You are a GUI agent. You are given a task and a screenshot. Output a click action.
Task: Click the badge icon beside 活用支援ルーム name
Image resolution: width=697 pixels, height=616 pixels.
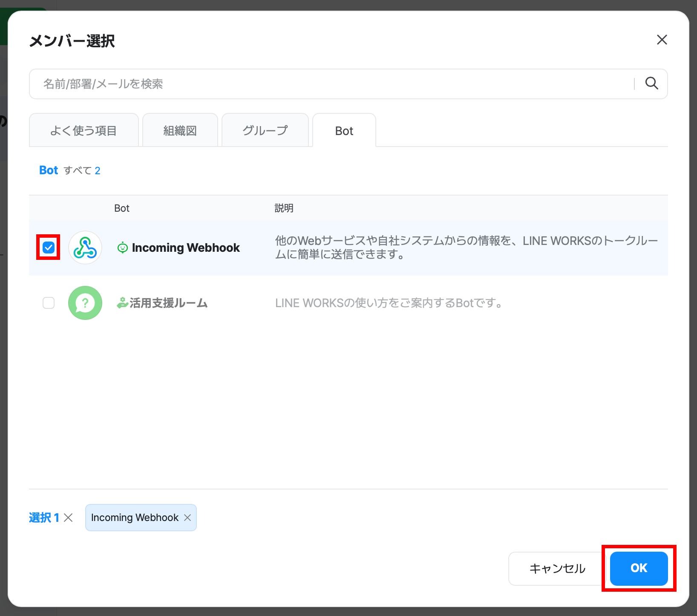click(x=123, y=303)
